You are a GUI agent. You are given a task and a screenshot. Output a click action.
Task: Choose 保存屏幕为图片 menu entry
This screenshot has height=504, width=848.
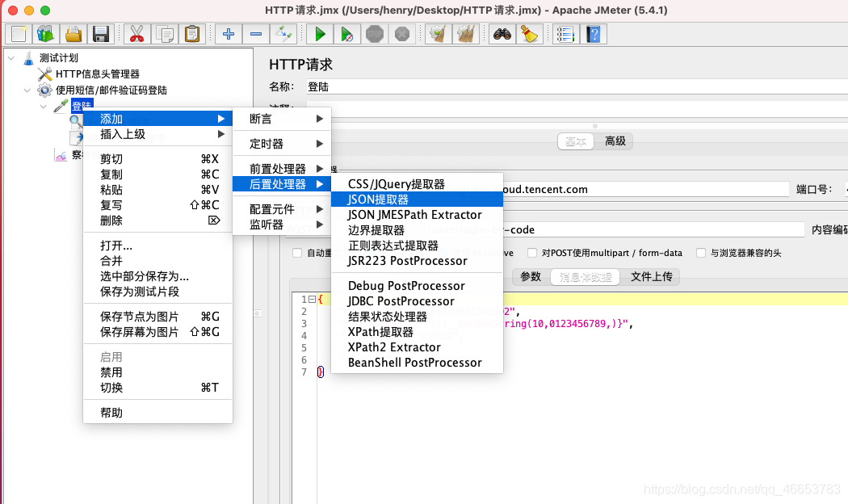pos(158,331)
